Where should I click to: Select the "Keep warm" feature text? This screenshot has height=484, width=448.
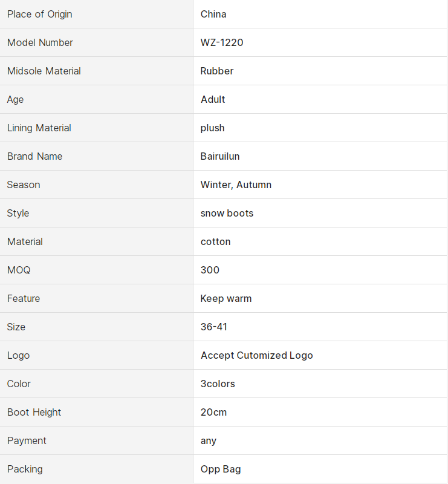pos(226,298)
